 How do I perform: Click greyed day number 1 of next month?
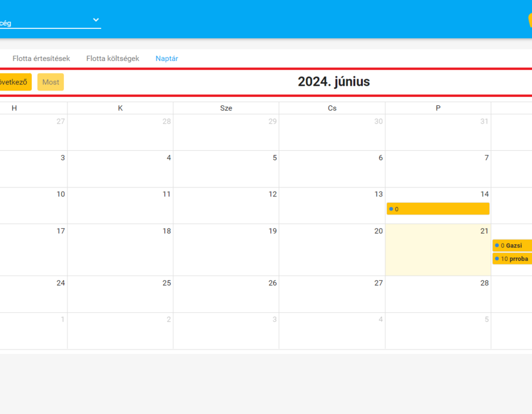pos(63,319)
